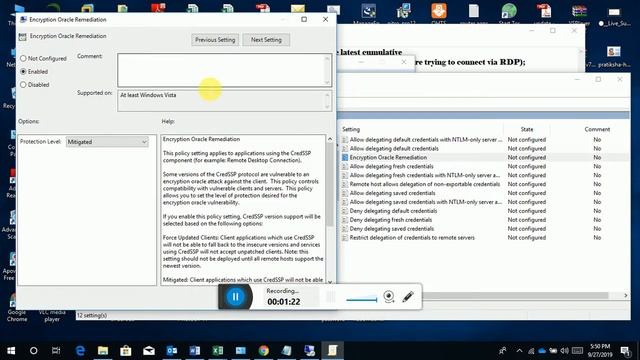Select 'Deny delegating fresh credentials' policy
Viewport: 640px width, 360px height.
[391, 220]
